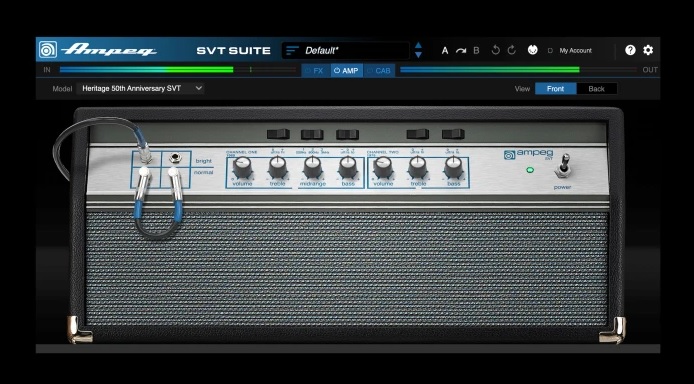Screen dimensions: 694x384
Task: Select the next preset with down arrow
Action: [418, 55]
